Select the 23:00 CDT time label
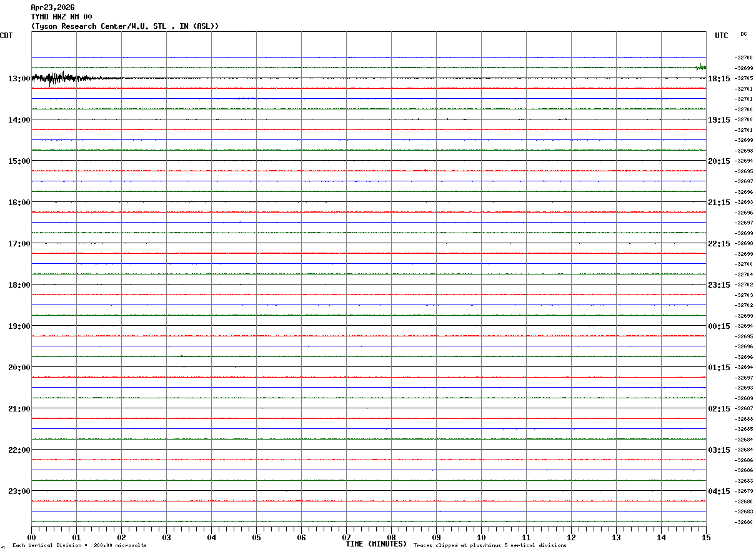The height and width of the screenshot is (554, 756). pyautogui.click(x=19, y=491)
